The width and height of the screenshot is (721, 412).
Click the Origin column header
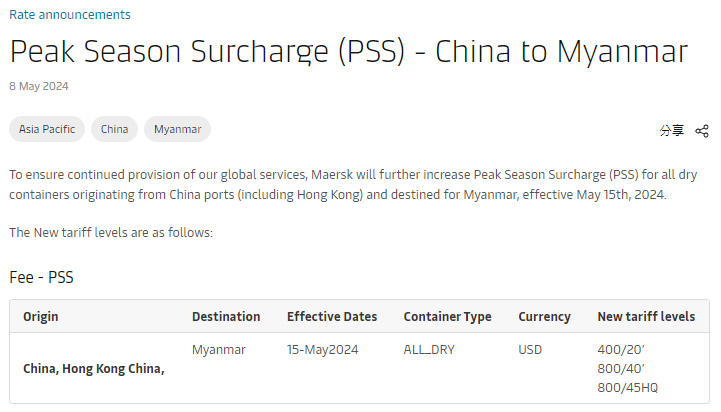coord(41,317)
